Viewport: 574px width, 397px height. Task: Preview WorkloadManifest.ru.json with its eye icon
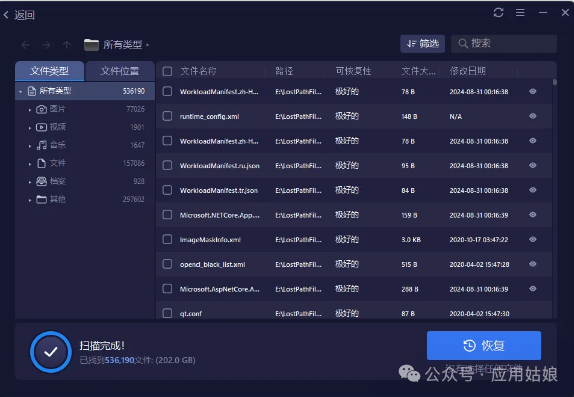point(533,166)
